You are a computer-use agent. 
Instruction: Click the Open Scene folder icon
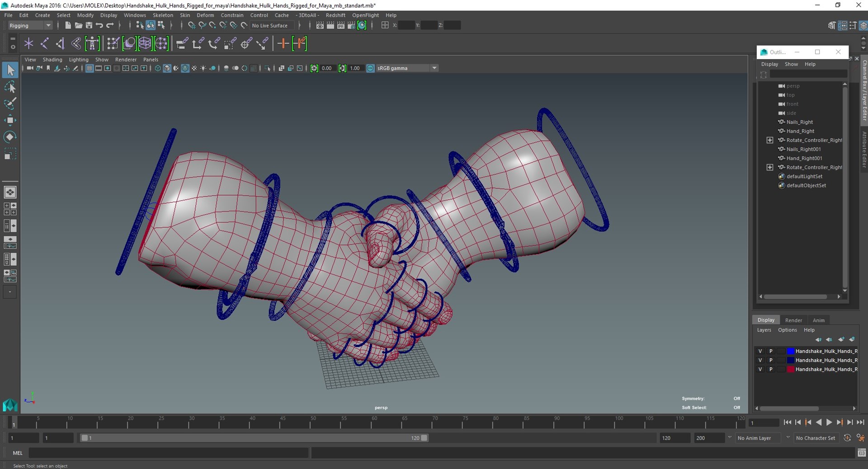pos(78,25)
